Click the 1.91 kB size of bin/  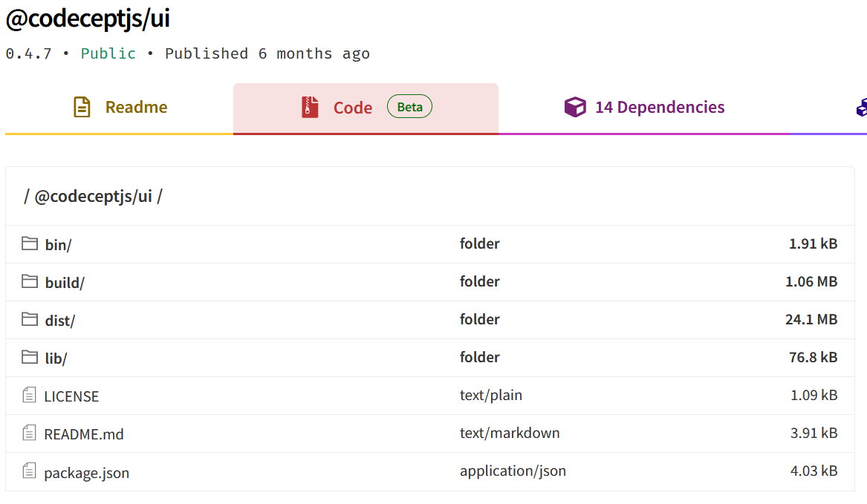(813, 243)
